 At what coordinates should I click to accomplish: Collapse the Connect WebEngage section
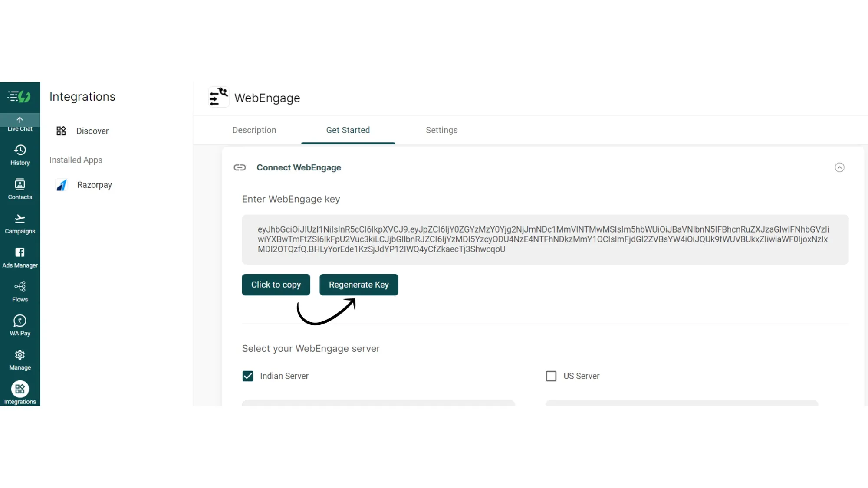pos(839,167)
